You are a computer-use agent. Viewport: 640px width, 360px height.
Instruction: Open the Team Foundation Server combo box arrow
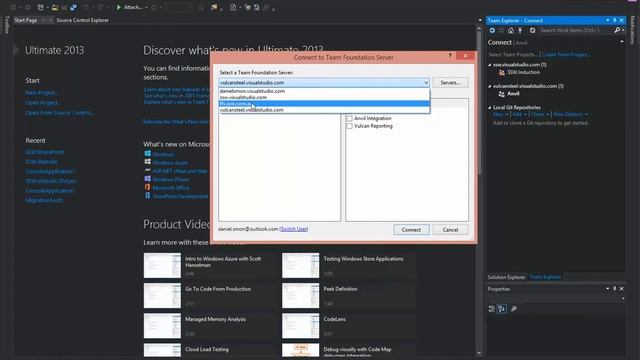click(426, 83)
